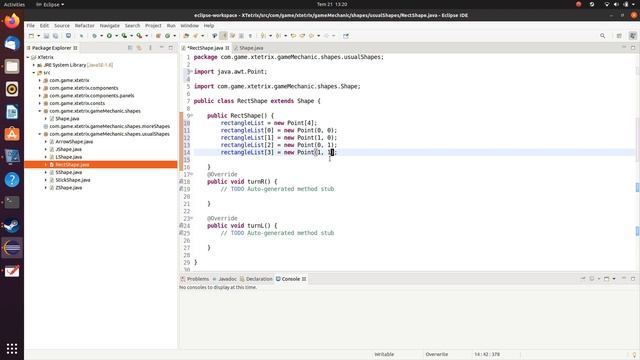Switch to the Javadoc tab
This screenshot has width=640, height=360.
tap(224, 279)
